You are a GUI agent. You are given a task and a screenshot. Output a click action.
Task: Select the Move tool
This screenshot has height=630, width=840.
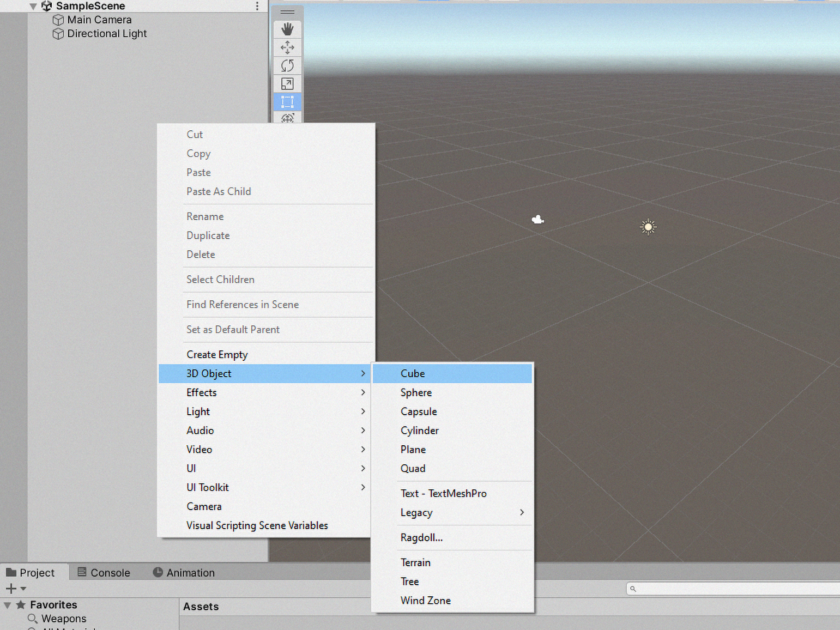pos(287,47)
